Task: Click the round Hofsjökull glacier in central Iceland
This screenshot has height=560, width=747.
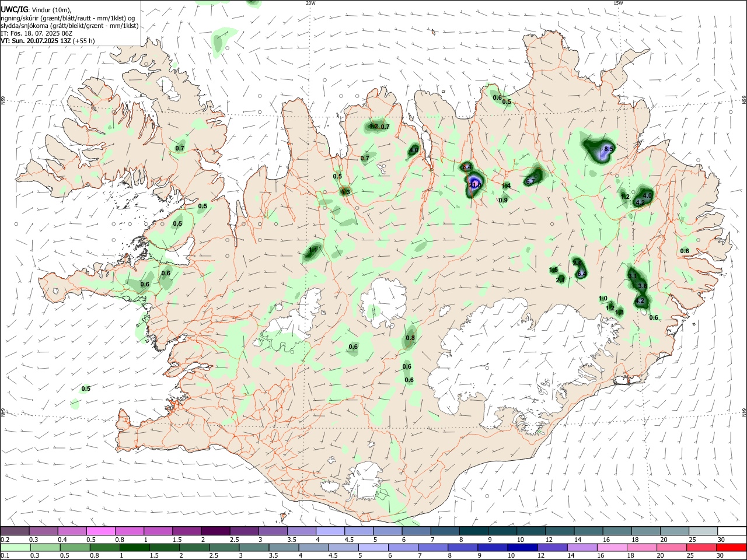Action: click(383, 302)
